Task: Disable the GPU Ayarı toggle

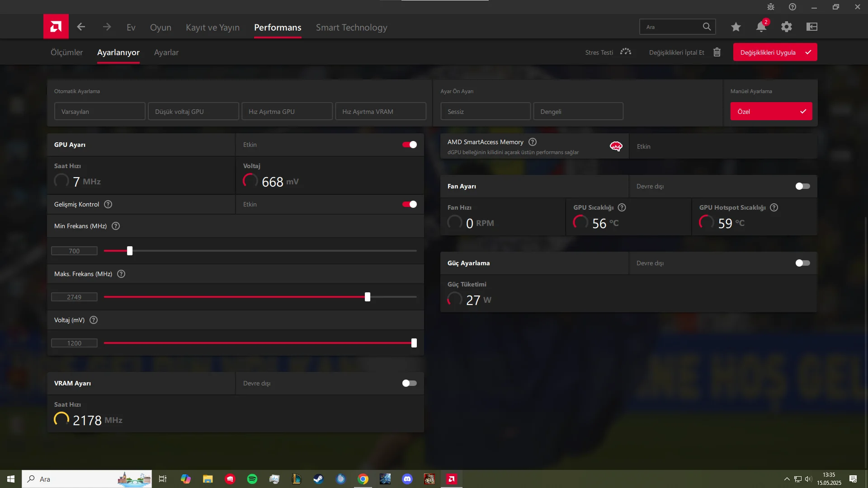Action: (410, 145)
